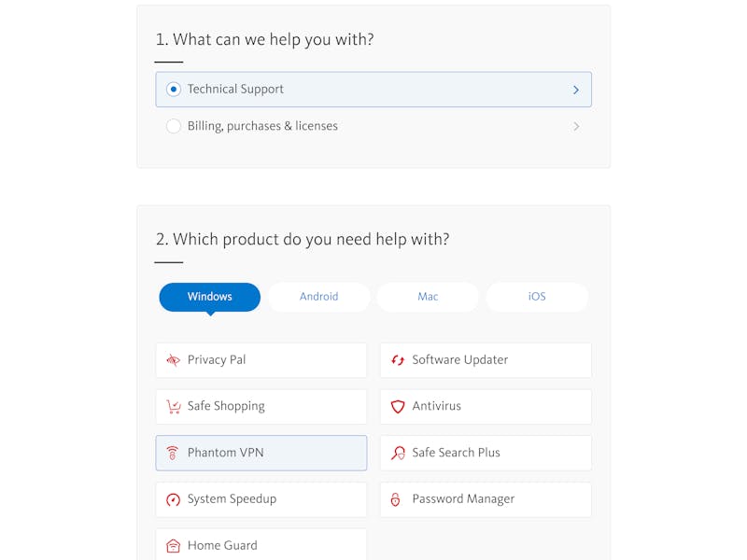Click the Phantom VPN wifi-lock icon
The height and width of the screenshot is (560, 747).
173,453
